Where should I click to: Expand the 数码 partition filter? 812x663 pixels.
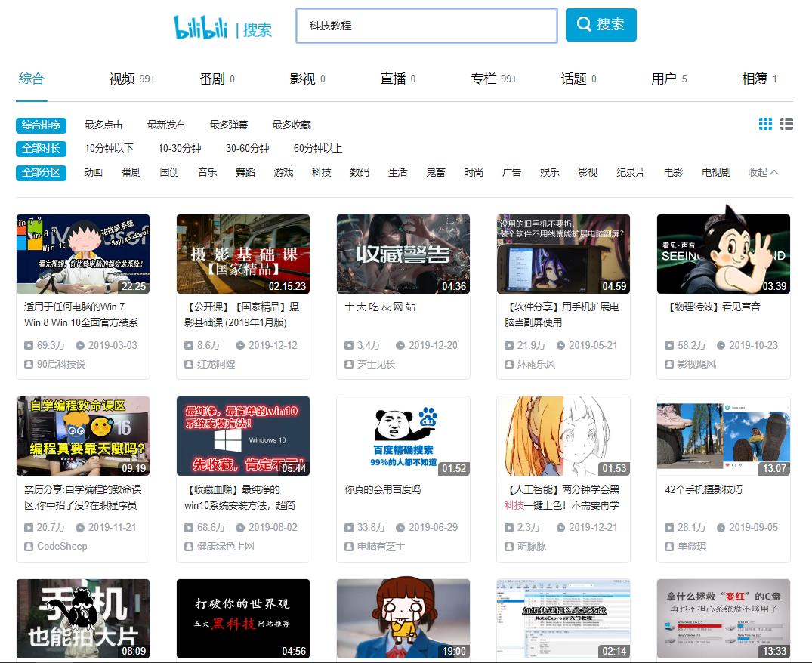(x=360, y=172)
